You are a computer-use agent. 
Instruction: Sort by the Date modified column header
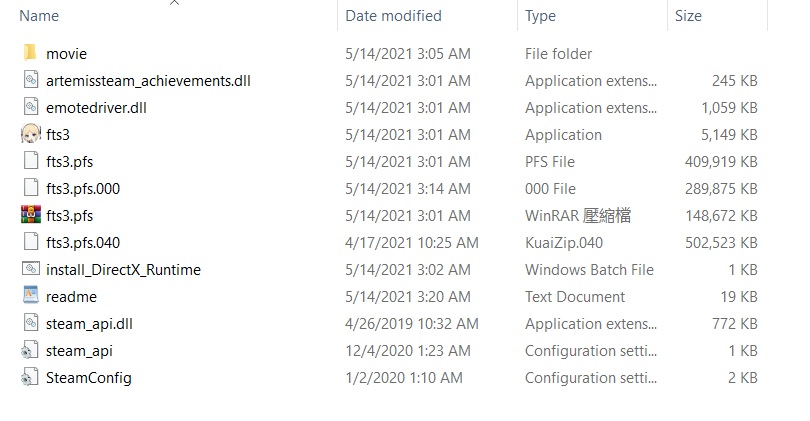point(393,16)
